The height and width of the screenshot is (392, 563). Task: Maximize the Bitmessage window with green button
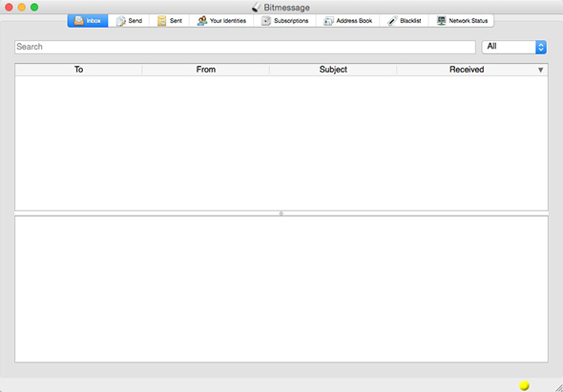[x=34, y=8]
